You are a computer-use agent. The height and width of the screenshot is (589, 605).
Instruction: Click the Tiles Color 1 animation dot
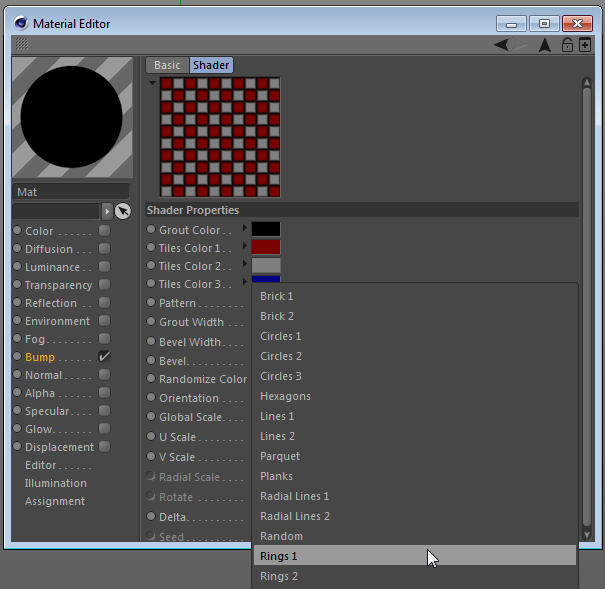click(x=151, y=247)
